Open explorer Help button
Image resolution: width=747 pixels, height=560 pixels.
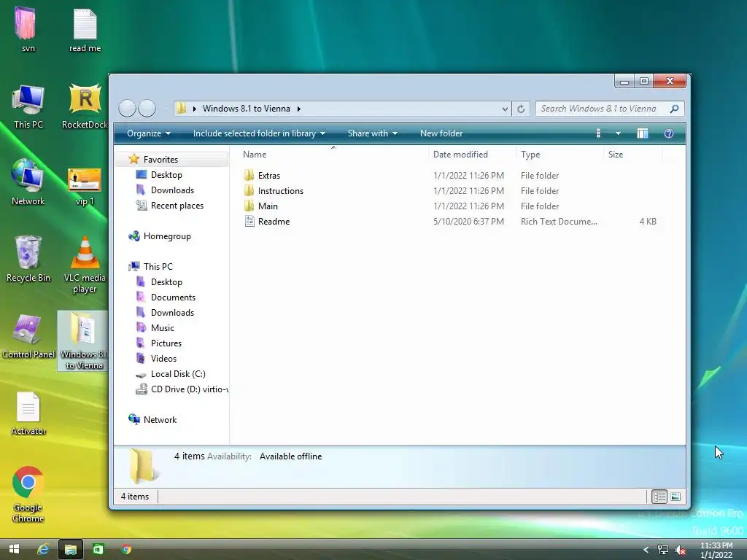tap(669, 133)
